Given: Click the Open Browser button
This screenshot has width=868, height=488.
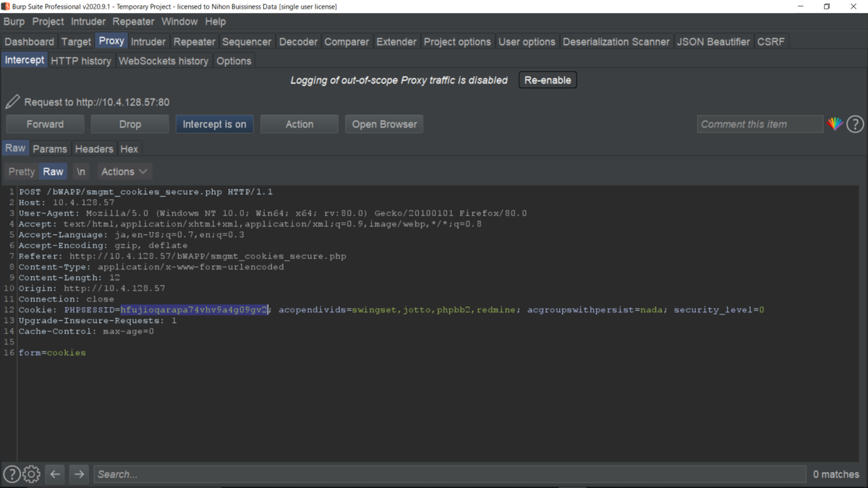Looking at the screenshot, I should tap(384, 124).
